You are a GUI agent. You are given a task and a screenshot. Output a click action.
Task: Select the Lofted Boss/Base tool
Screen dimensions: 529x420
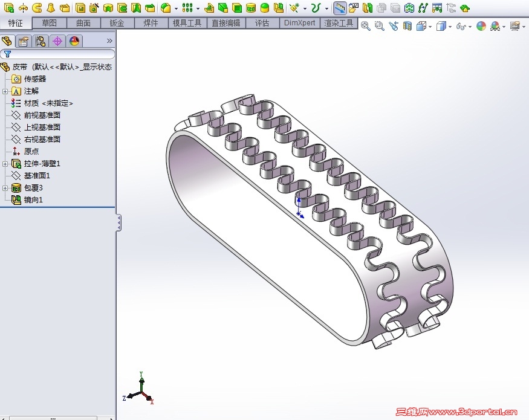tap(51, 8)
